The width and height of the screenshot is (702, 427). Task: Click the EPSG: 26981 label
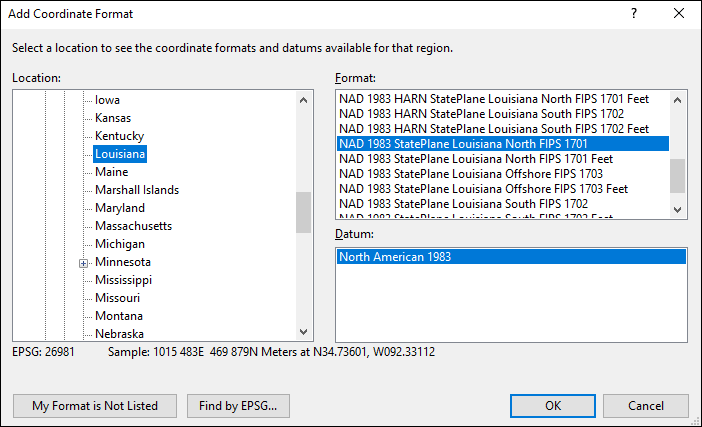[x=43, y=352]
